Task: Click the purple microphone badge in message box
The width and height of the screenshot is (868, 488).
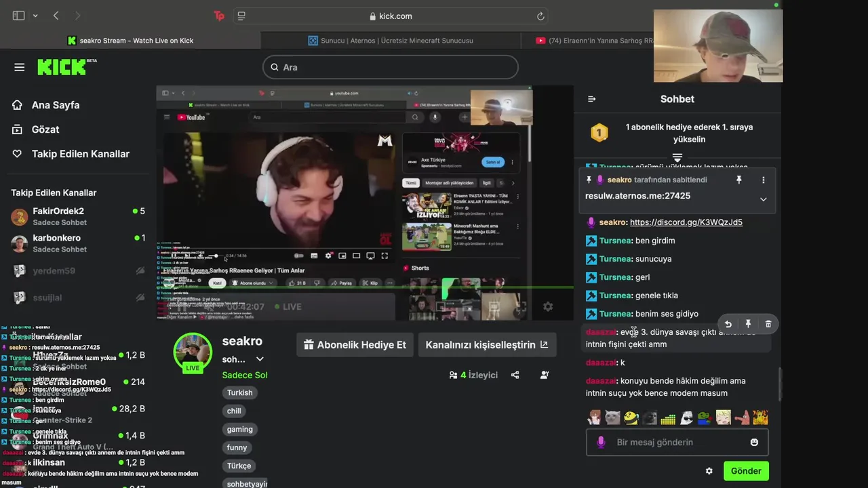Action: 601,442
